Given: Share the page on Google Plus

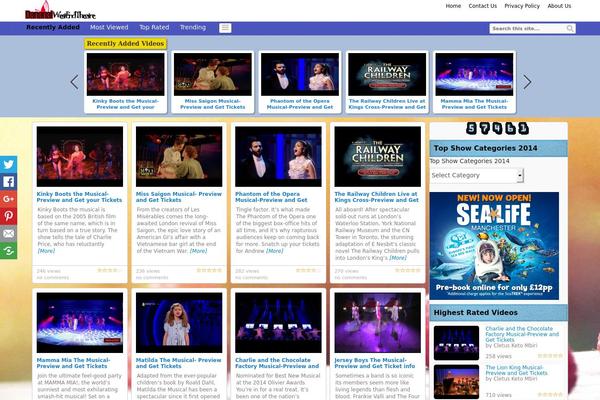Looking at the screenshot, I should (8, 199).
